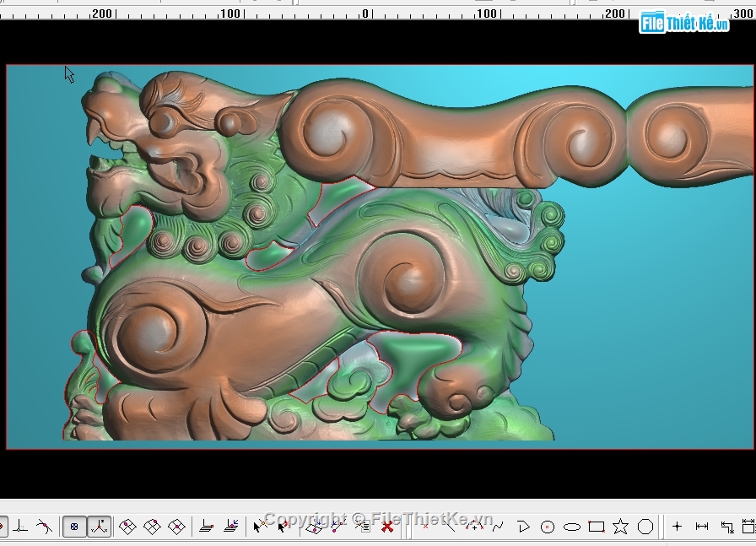The image size is (756, 546).
Task: Select the octagon polygon tool
Action: point(645,527)
